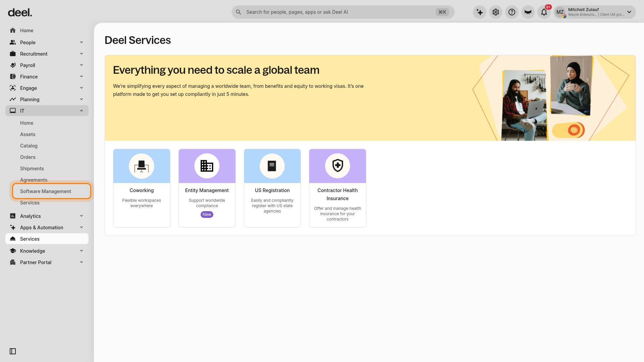Expand the Recruitment menu chevron

click(82, 54)
